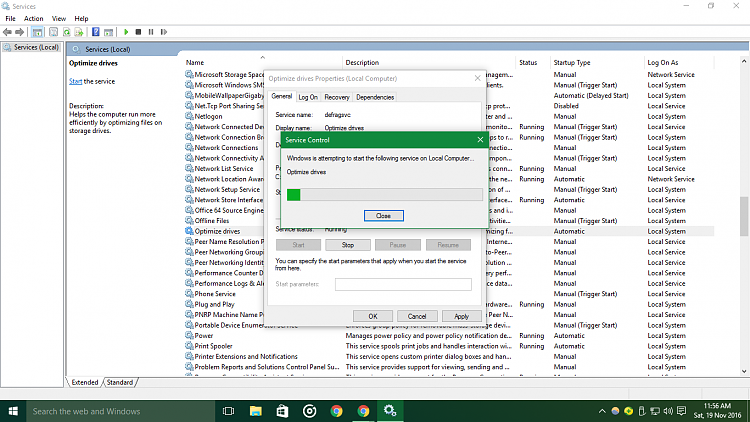This screenshot has height=422, width=750.
Task: Select the Network Connections service
Action: click(226, 147)
